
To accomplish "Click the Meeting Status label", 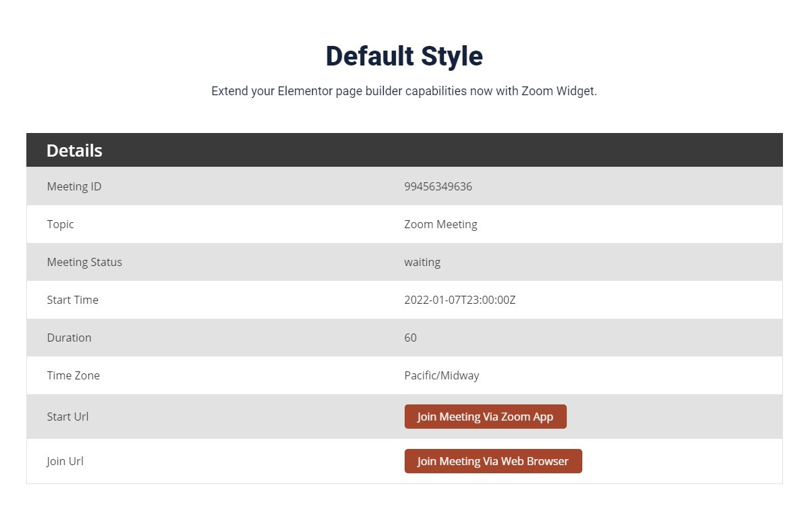I will [x=84, y=262].
